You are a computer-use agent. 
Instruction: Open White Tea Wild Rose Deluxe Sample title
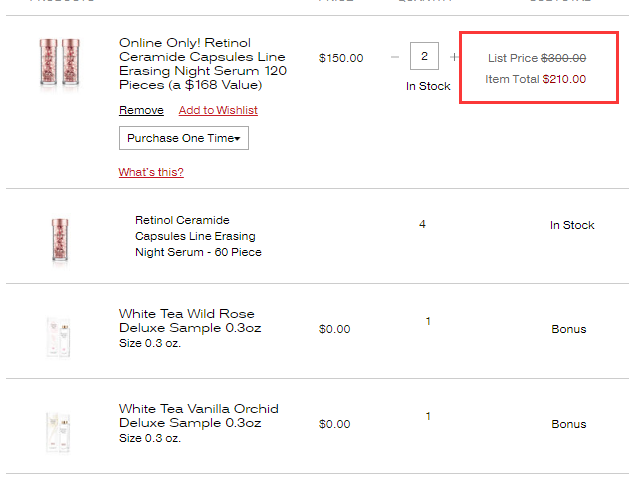pyautogui.click(x=190, y=321)
